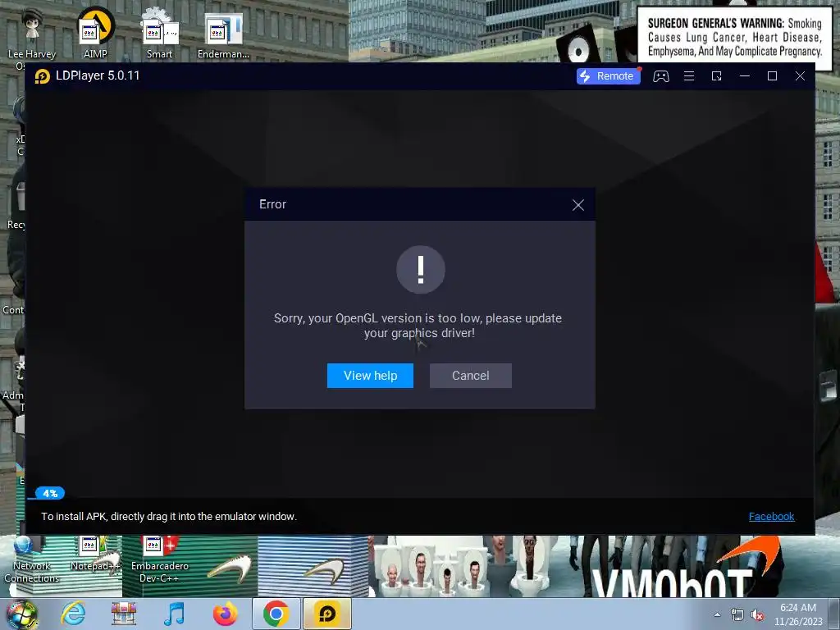Click the View help button
The height and width of the screenshot is (630, 840).
point(370,376)
